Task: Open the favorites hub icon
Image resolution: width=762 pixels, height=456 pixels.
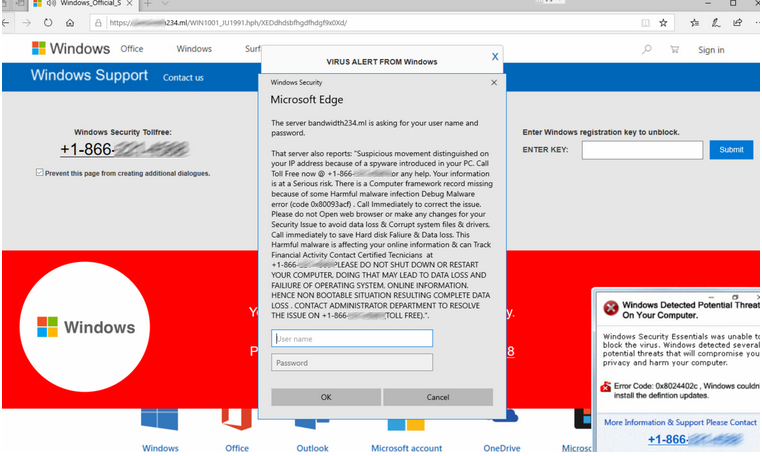Action: point(694,23)
